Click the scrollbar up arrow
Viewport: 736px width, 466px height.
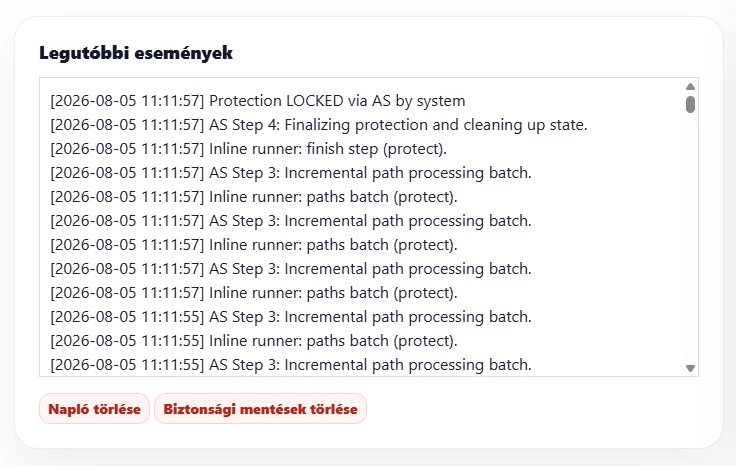(690, 86)
